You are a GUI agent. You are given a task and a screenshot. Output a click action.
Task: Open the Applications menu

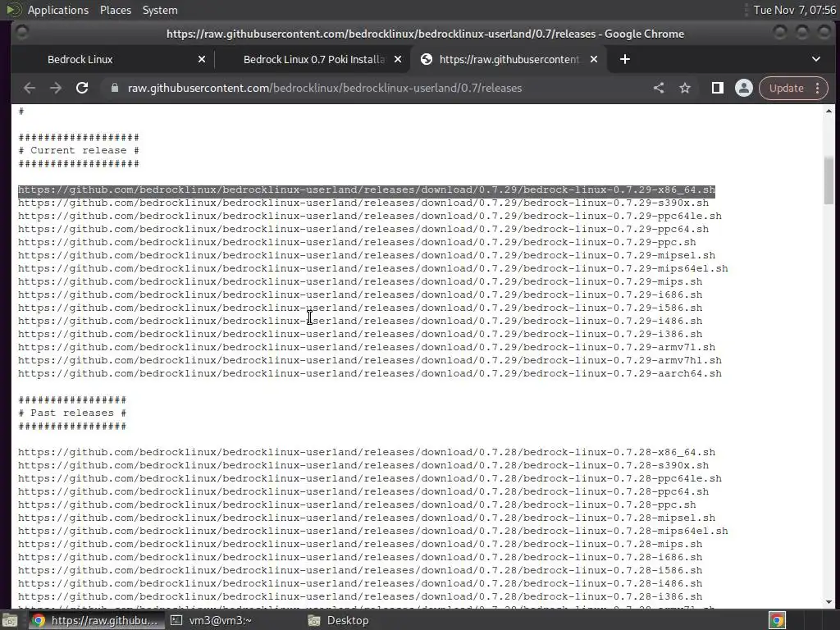click(x=58, y=10)
